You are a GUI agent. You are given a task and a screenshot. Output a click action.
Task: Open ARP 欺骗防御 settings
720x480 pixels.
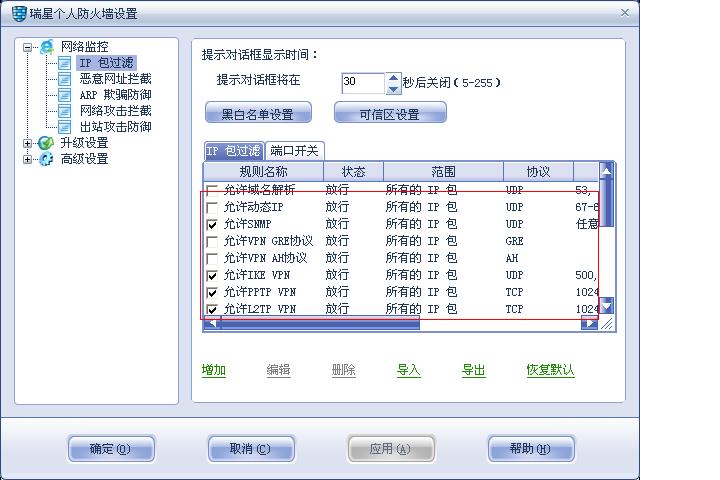115,95
